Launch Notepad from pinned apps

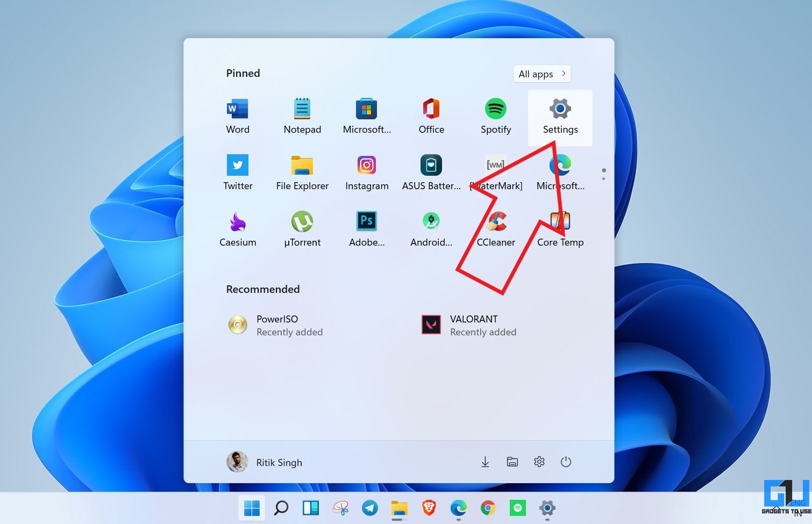(302, 117)
